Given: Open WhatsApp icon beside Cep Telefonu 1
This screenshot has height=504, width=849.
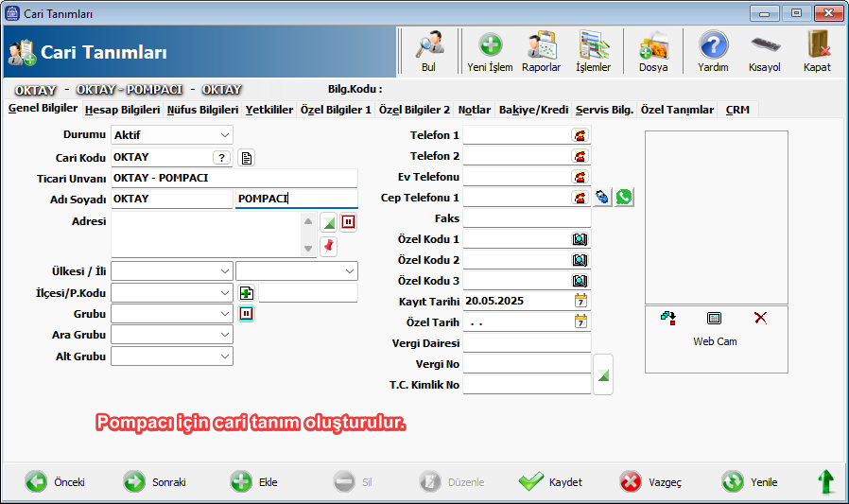Looking at the screenshot, I should point(624,197).
